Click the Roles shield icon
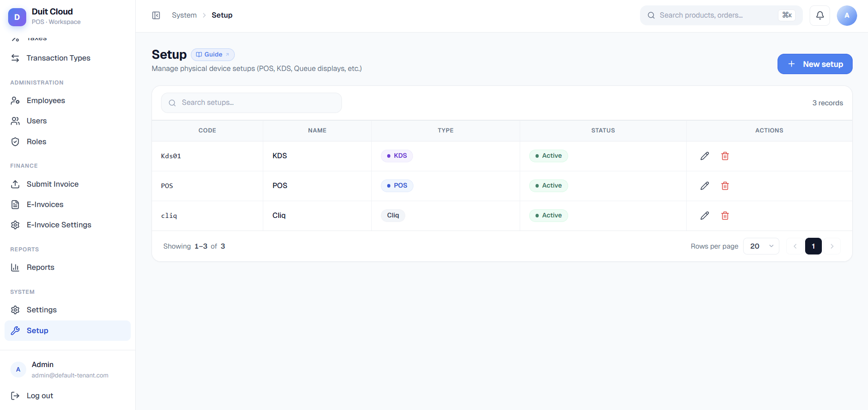The height and width of the screenshot is (410, 868). click(x=15, y=141)
